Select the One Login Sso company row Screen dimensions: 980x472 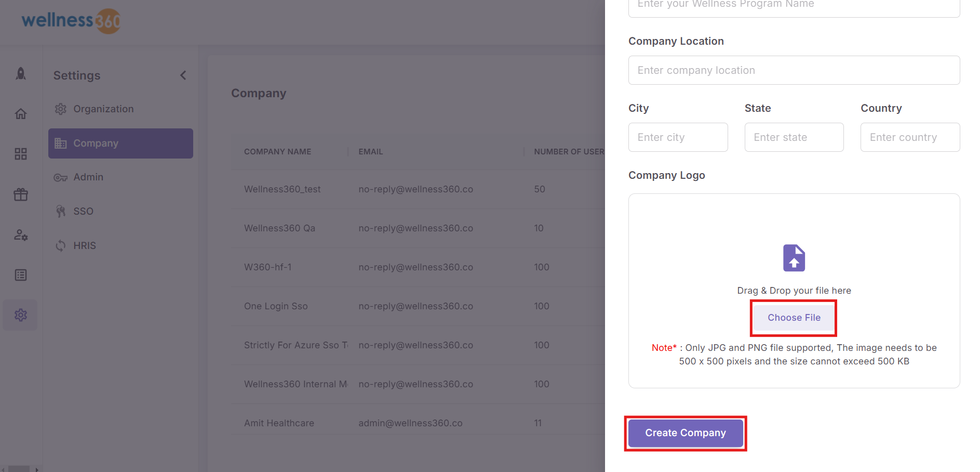[418, 306]
